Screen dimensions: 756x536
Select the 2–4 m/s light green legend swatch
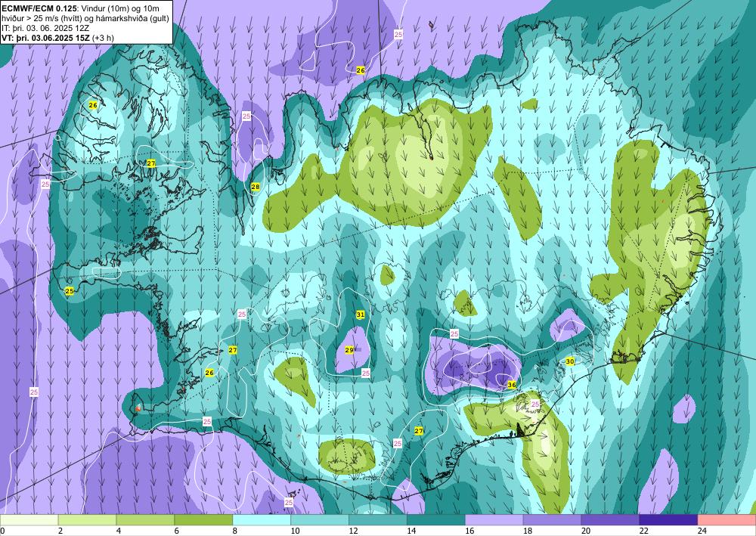[87, 520]
